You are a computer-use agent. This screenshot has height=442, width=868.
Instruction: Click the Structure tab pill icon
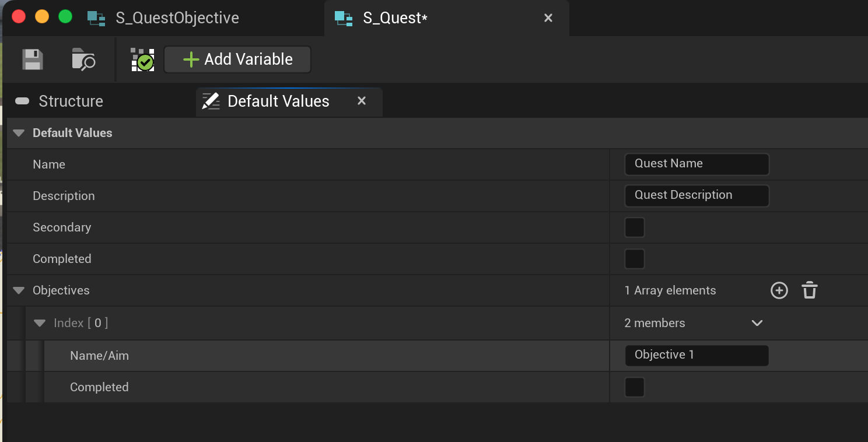pyautogui.click(x=22, y=101)
